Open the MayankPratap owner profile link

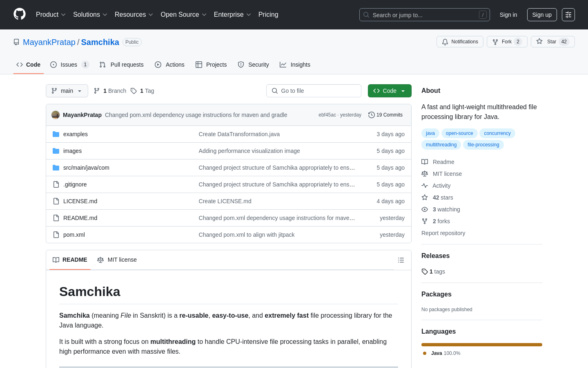(x=49, y=42)
